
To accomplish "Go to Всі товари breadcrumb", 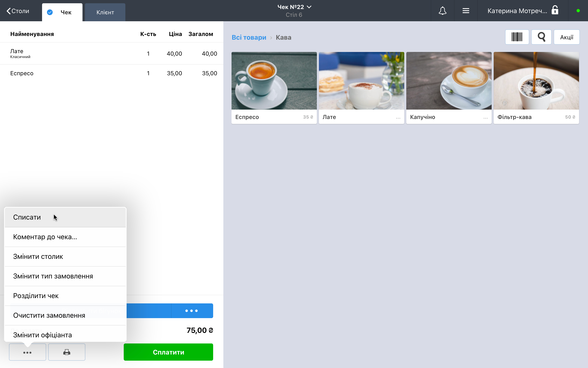I will [249, 37].
